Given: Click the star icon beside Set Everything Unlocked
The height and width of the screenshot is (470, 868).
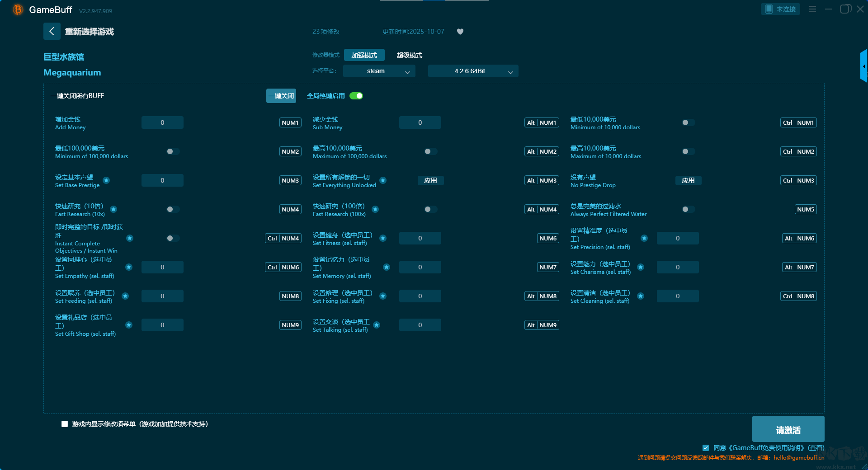Looking at the screenshot, I should pyautogui.click(x=383, y=180).
